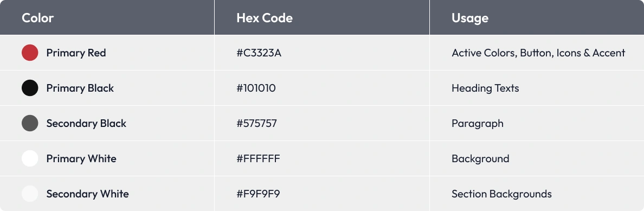Click the Usage column header
This screenshot has height=211, width=644.
coord(470,18)
